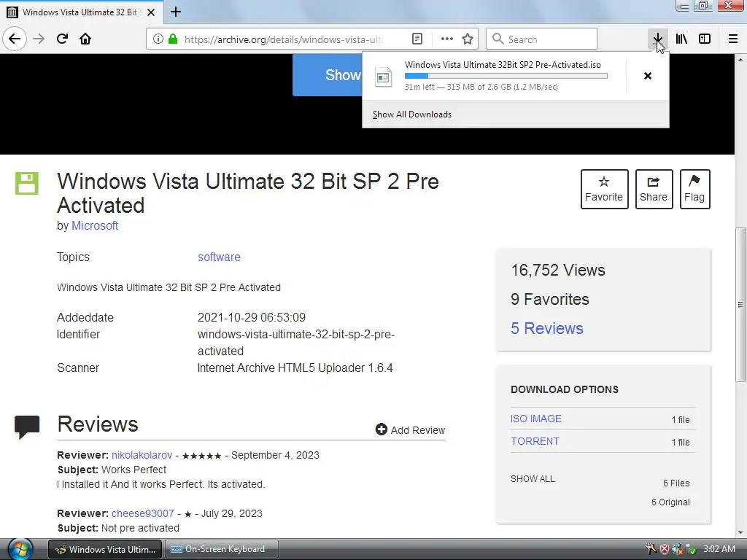This screenshot has width=747, height=560.
Task: Open reviewer cheese93007's profile
Action: [x=143, y=513]
